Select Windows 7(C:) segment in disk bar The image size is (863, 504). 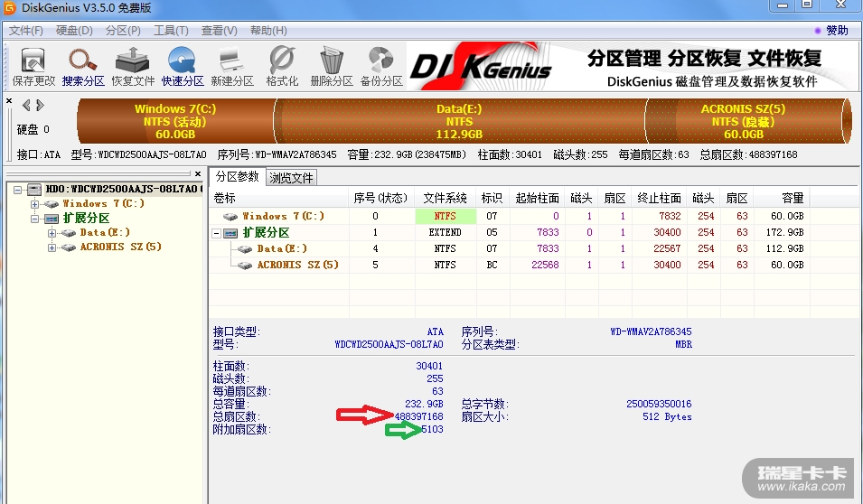(175, 121)
